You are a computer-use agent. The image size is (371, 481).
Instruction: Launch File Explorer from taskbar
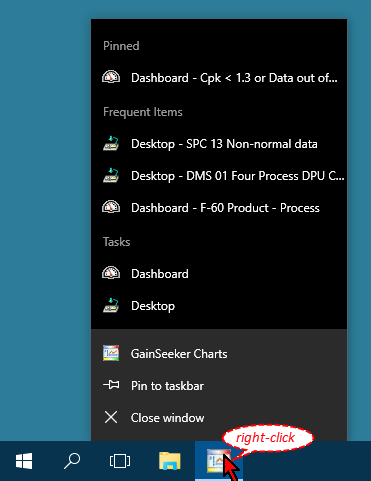(x=170, y=461)
